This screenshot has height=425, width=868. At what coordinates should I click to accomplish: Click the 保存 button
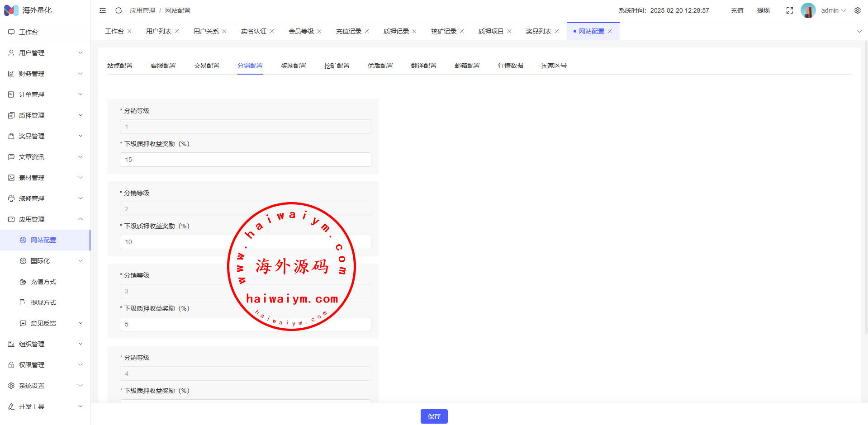click(x=434, y=416)
